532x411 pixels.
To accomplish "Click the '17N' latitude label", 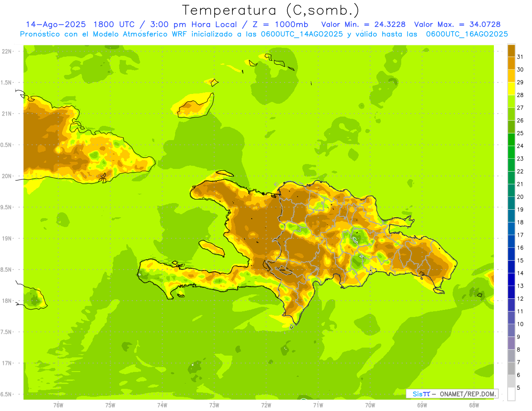I will (x=7, y=363).
